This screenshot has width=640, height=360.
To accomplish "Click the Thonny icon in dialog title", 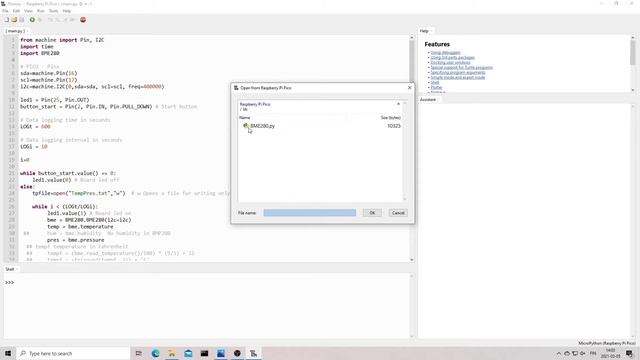I will pos(236,88).
